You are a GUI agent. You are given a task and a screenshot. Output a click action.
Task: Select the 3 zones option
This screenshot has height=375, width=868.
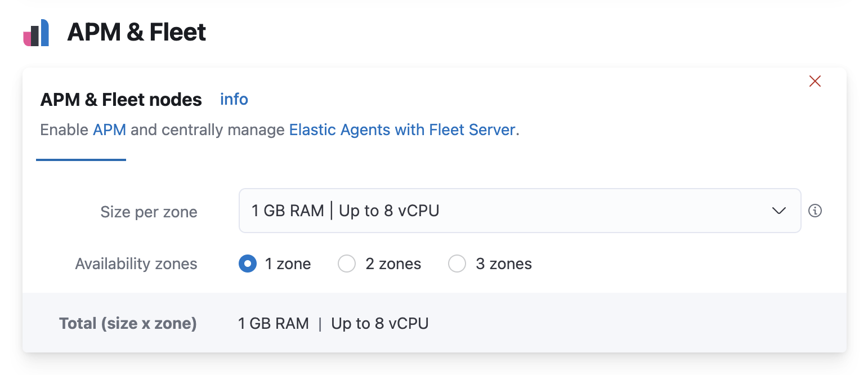(457, 264)
